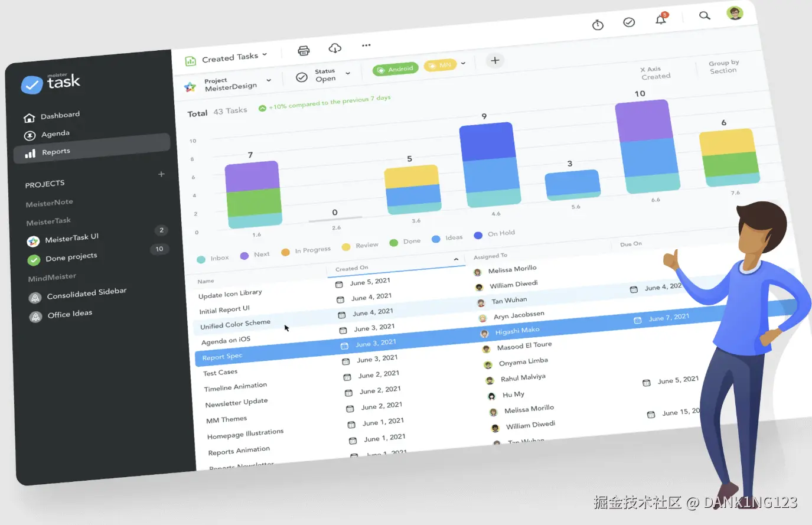
Task: Open Consolidated Sidebar project
Action: click(78, 294)
